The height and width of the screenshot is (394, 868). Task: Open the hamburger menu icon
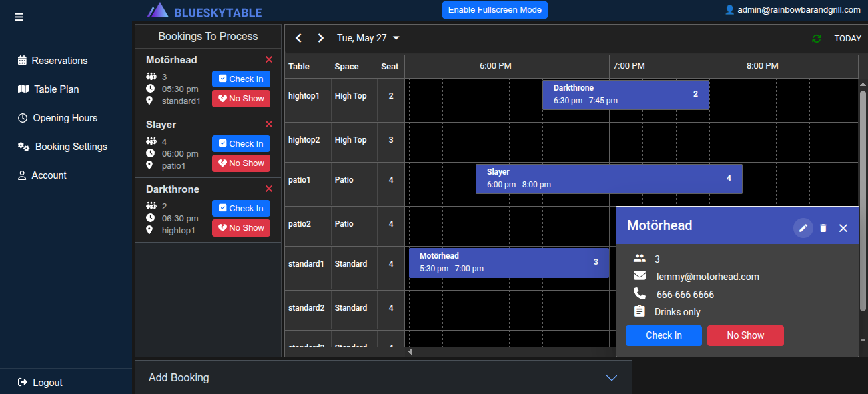tap(19, 17)
